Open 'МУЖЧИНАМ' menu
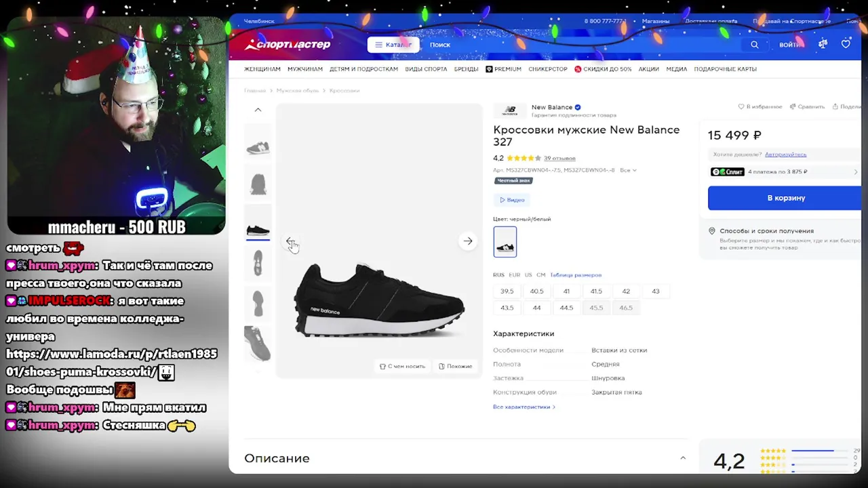Viewport: 868px width, 488px height. 305,69
